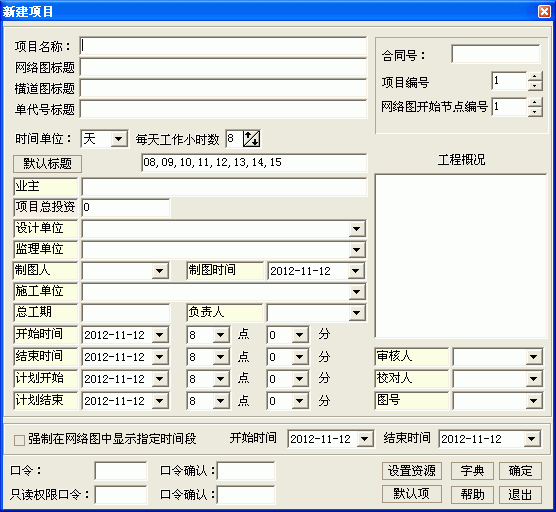The width and height of the screenshot is (556, 512).
Task: Click the 默认项 button
Action: (412, 494)
